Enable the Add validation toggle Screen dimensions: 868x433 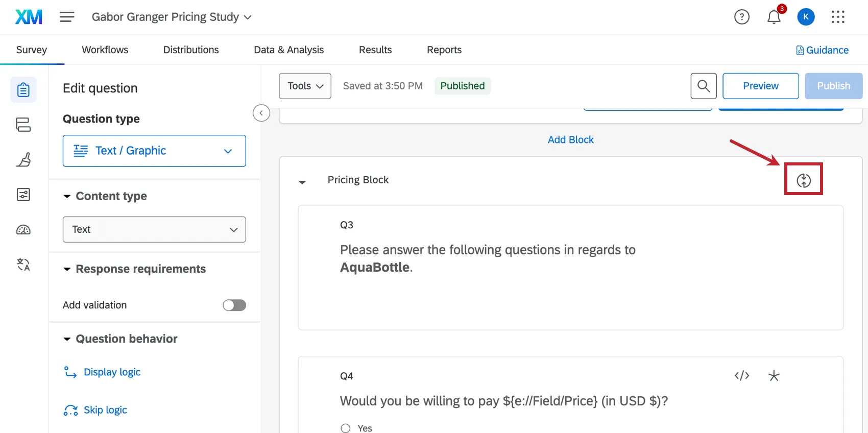click(234, 305)
